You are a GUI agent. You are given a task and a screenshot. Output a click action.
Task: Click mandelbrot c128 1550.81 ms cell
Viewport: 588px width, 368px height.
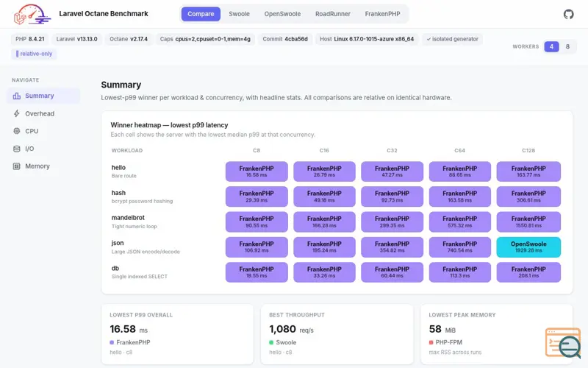pyautogui.click(x=528, y=222)
